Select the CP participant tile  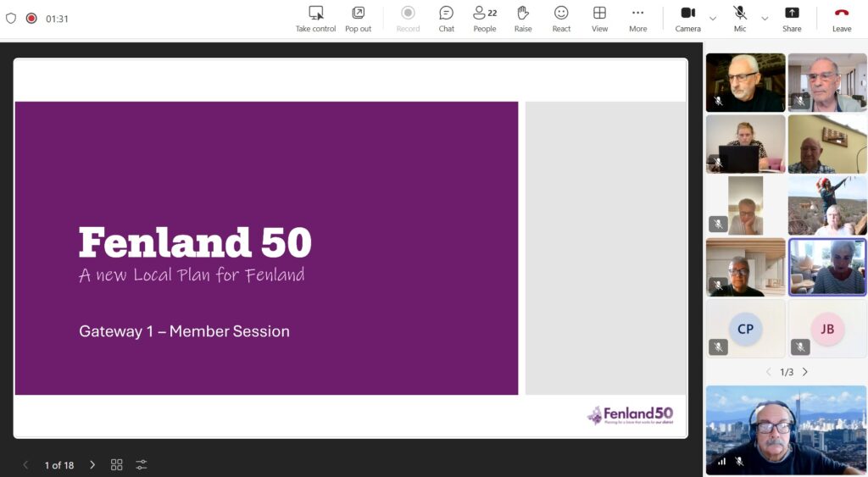point(746,329)
